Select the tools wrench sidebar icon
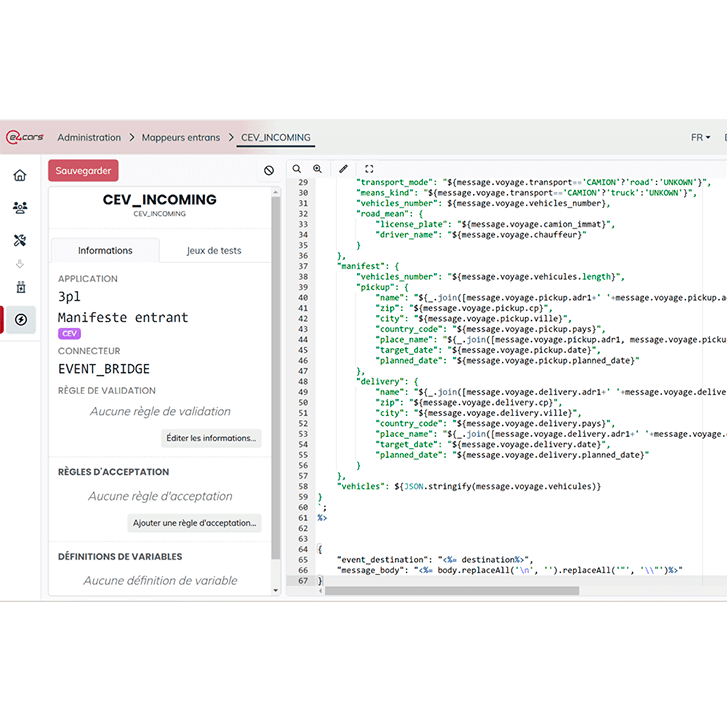The height and width of the screenshot is (721, 727). click(20, 240)
